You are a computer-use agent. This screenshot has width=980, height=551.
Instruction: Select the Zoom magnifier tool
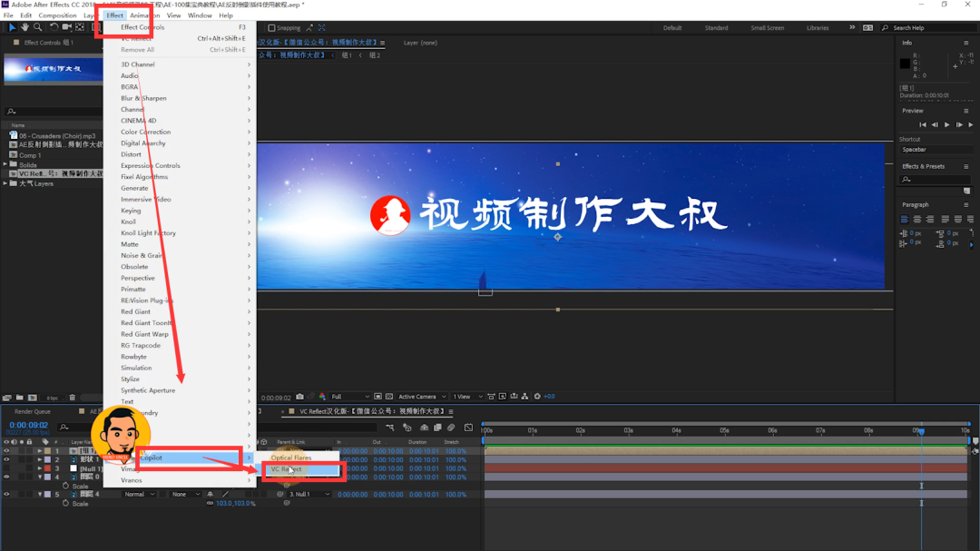pyautogui.click(x=38, y=27)
